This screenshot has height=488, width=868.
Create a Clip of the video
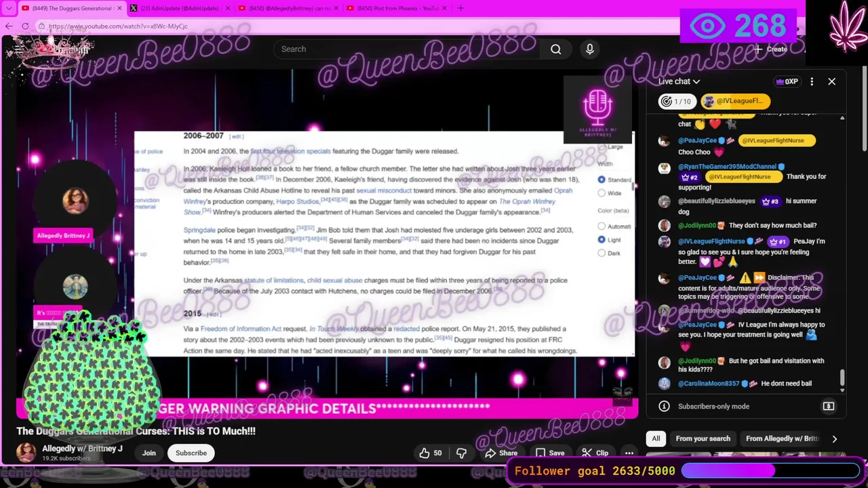[x=595, y=453]
